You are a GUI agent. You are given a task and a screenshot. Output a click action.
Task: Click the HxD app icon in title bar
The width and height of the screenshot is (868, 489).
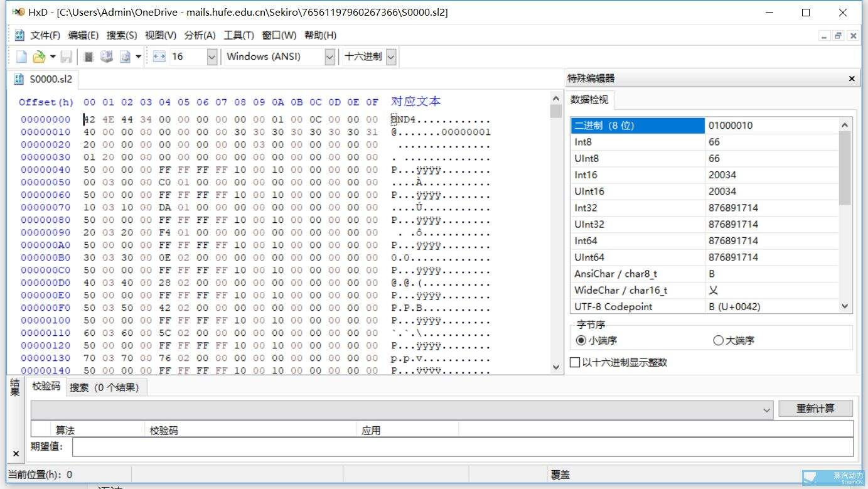pyautogui.click(x=18, y=12)
